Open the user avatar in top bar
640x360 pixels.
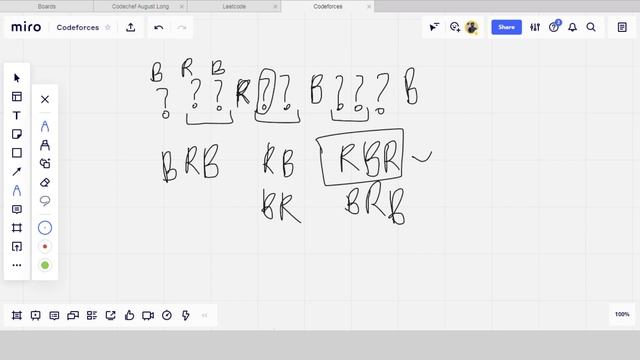[x=472, y=27]
